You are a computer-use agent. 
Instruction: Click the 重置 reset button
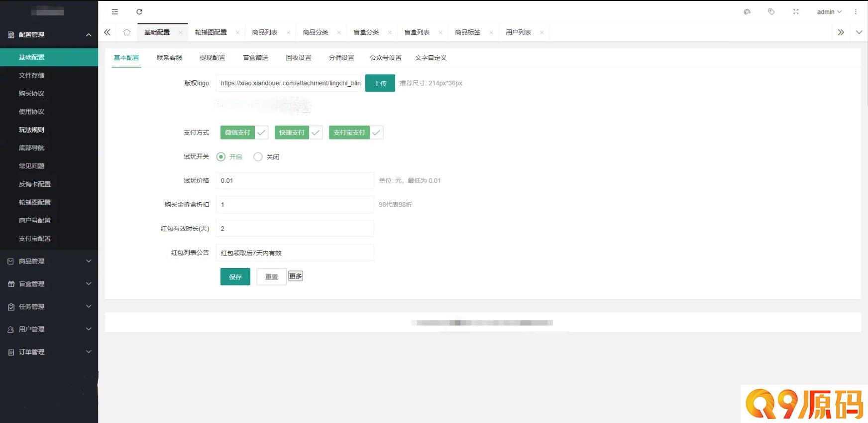pyautogui.click(x=272, y=277)
